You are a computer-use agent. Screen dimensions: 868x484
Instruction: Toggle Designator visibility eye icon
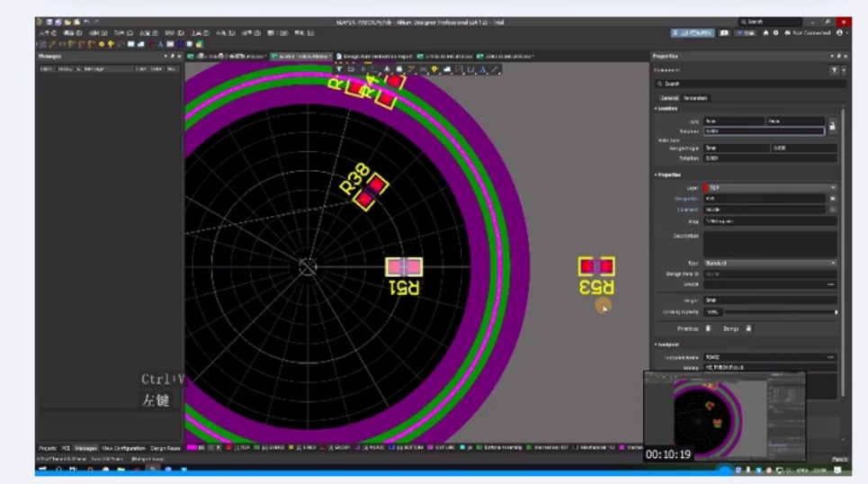tap(832, 198)
